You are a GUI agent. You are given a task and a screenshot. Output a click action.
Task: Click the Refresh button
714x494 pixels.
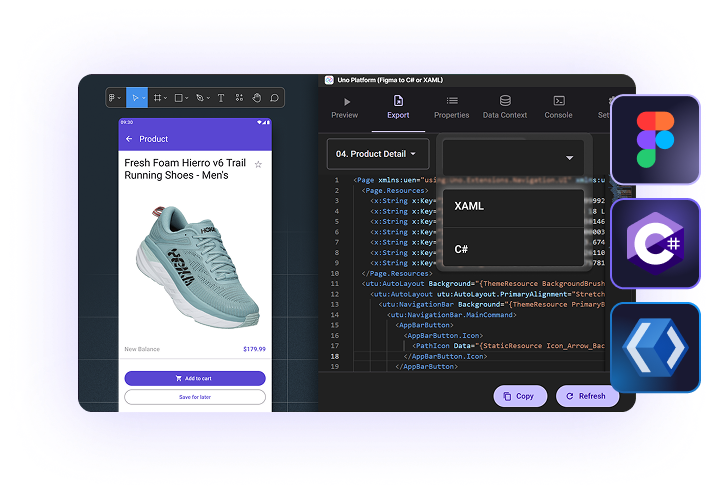(x=587, y=396)
